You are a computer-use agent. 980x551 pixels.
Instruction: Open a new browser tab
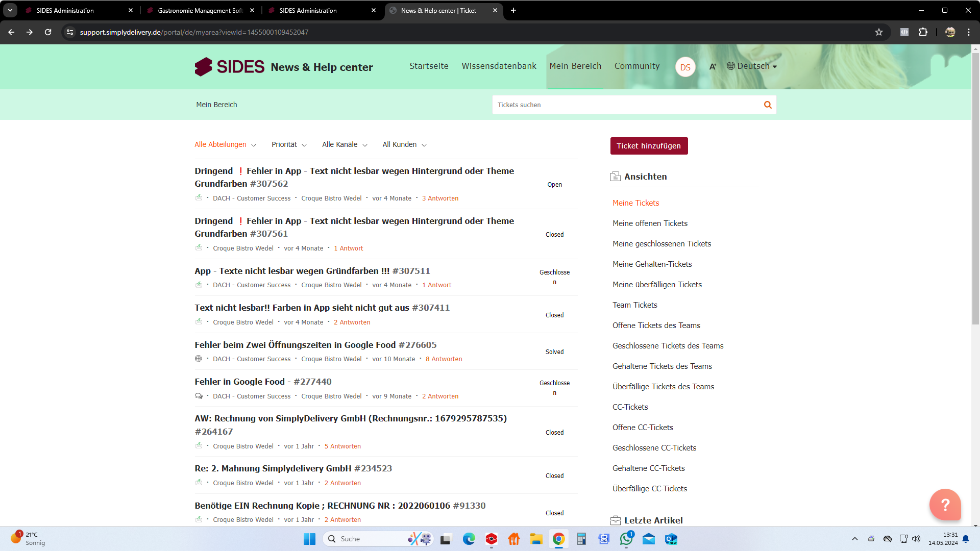pyautogui.click(x=513, y=10)
